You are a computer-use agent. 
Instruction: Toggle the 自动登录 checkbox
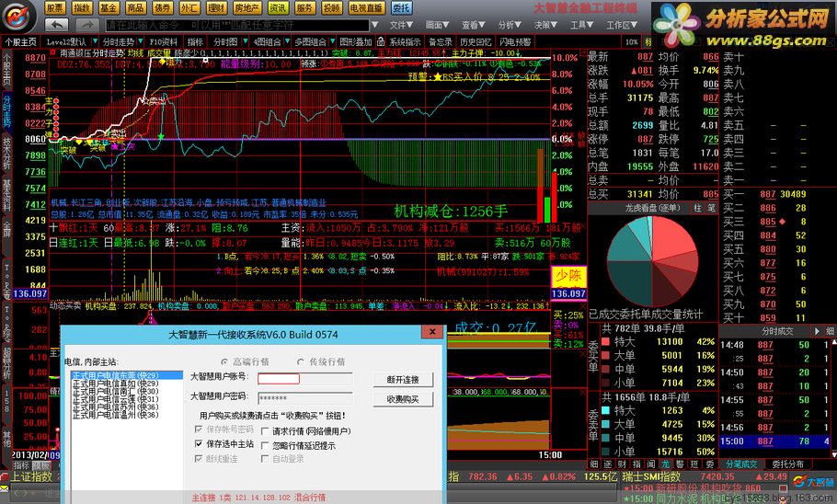point(265,459)
